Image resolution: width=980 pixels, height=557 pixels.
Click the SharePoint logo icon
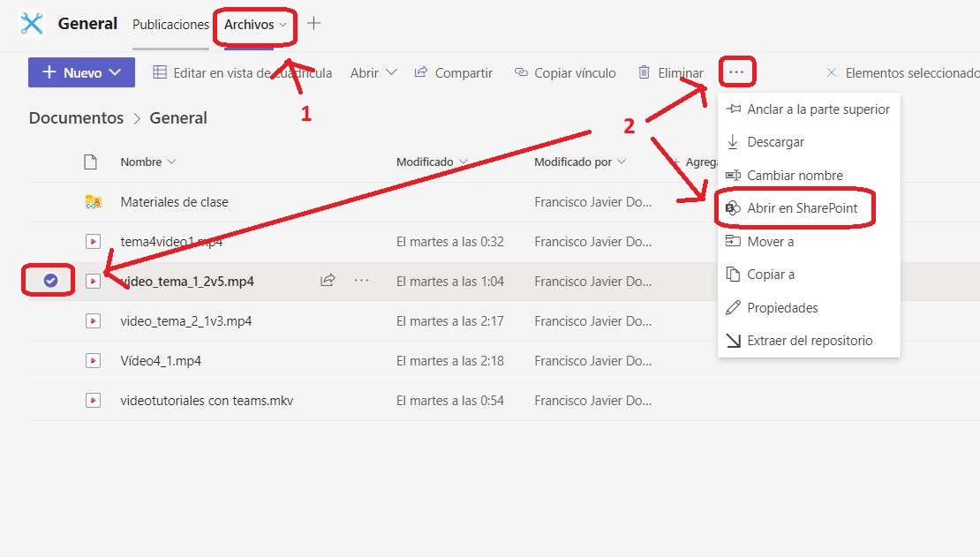point(733,208)
